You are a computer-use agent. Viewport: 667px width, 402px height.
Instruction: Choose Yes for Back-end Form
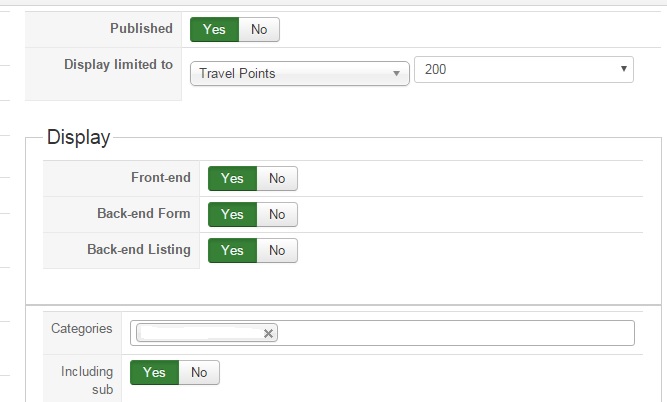[232, 215]
